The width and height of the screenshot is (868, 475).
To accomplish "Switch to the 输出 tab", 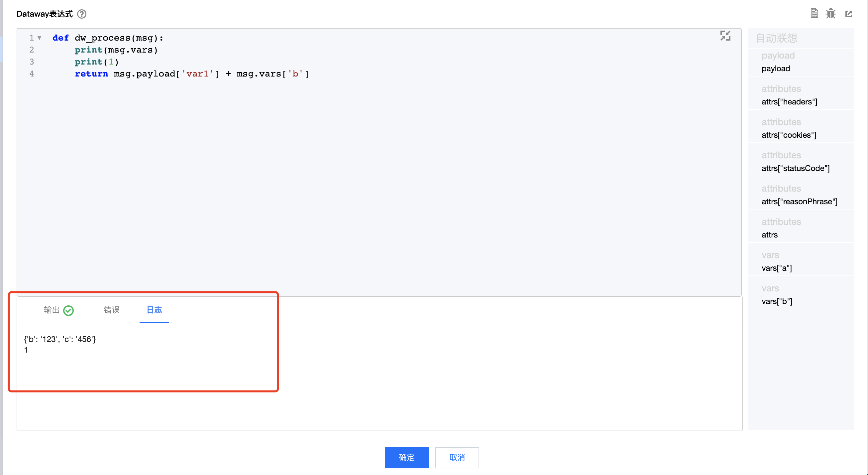I will [x=52, y=310].
